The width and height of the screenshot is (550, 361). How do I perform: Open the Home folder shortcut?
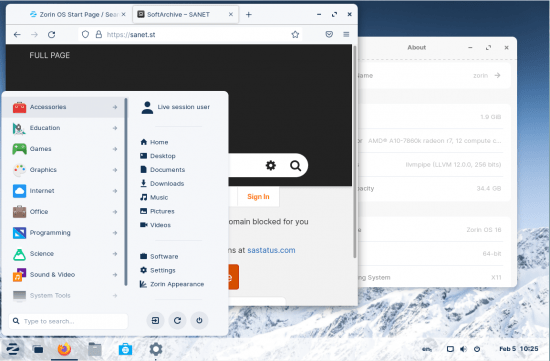click(x=154, y=142)
